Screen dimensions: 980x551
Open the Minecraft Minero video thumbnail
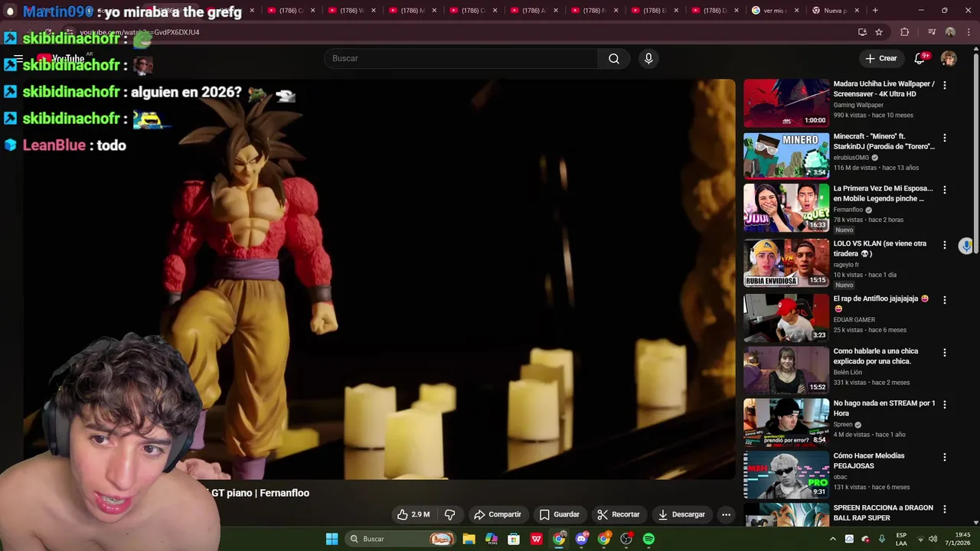(786, 155)
